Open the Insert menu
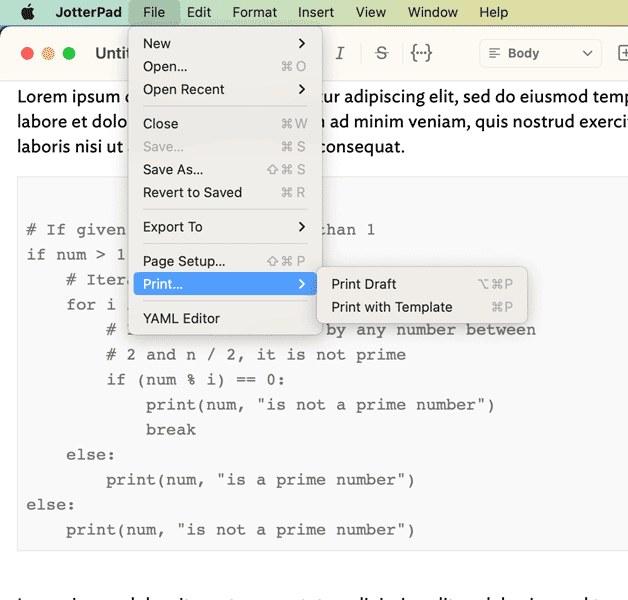The image size is (628, 600). pos(316,12)
